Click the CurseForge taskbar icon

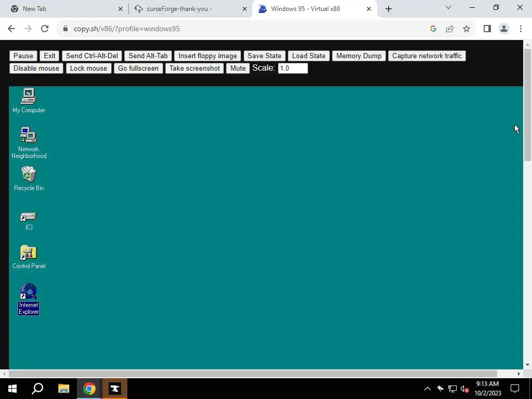[115, 389]
